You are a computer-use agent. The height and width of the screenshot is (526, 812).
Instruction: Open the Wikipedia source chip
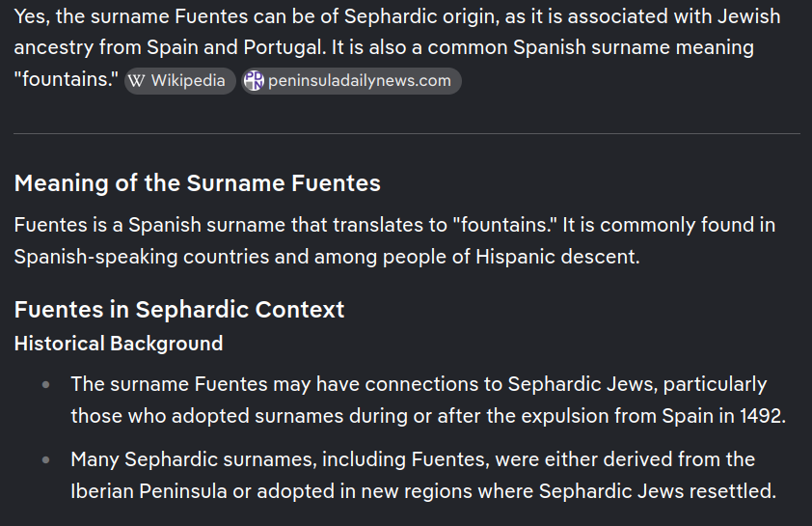coord(180,81)
